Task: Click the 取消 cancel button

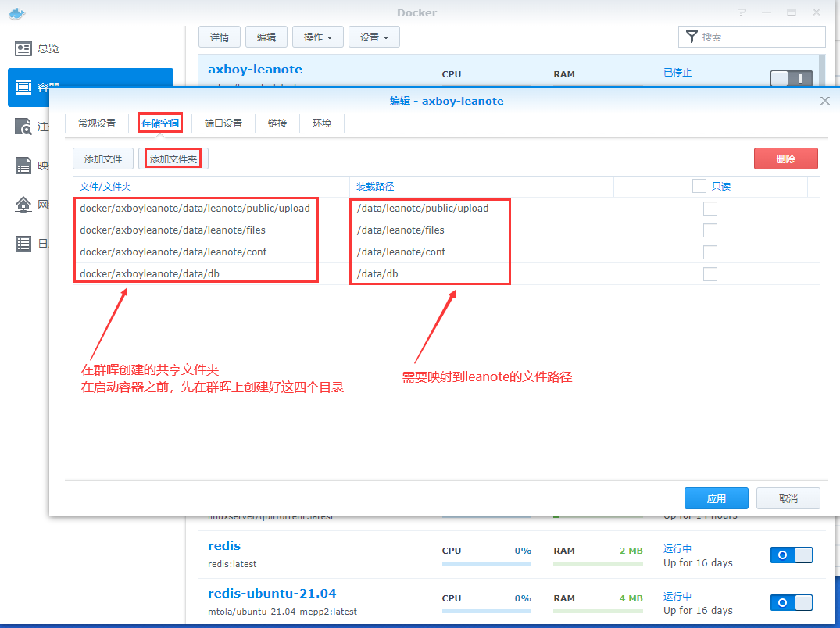Action: pyautogui.click(x=788, y=498)
